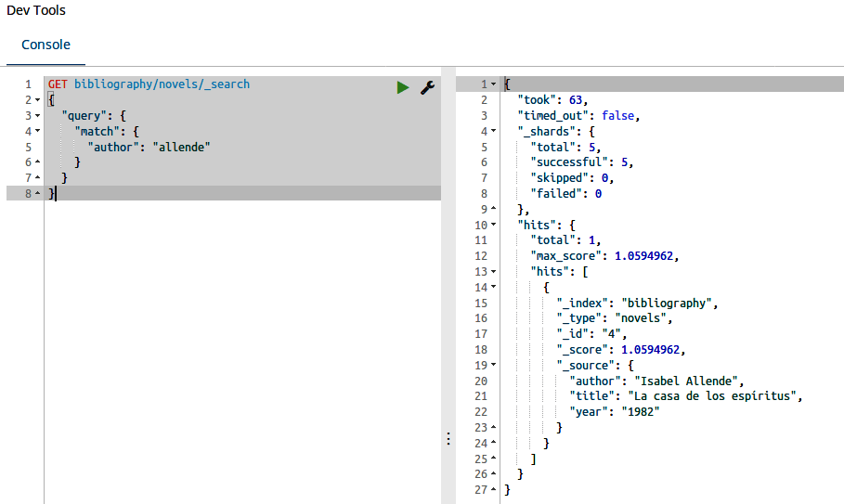
Task: Fold the hit object on response line 14
Action: tap(493, 288)
